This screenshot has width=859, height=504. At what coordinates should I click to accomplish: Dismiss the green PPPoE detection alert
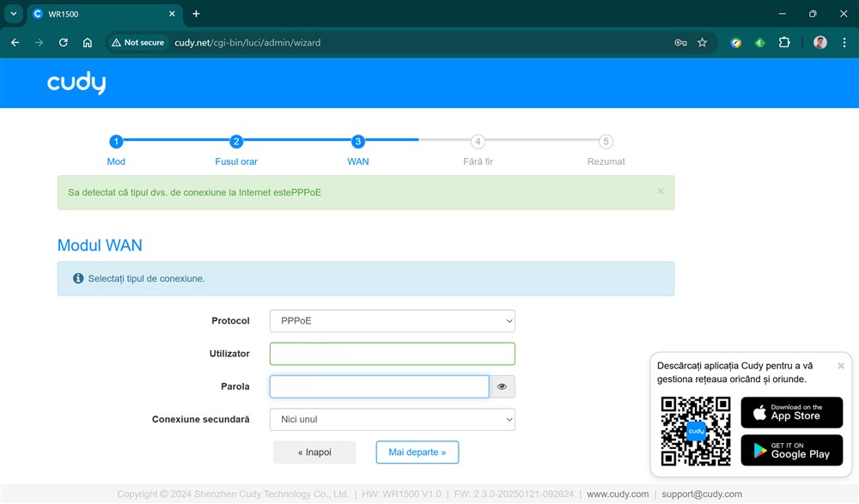point(660,191)
